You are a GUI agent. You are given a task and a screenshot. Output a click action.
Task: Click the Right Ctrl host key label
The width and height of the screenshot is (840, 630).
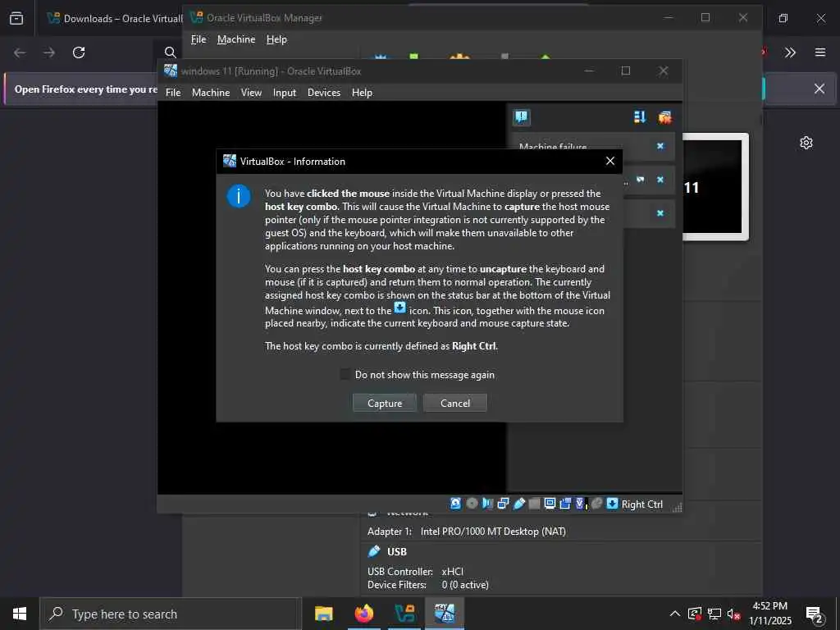point(641,504)
